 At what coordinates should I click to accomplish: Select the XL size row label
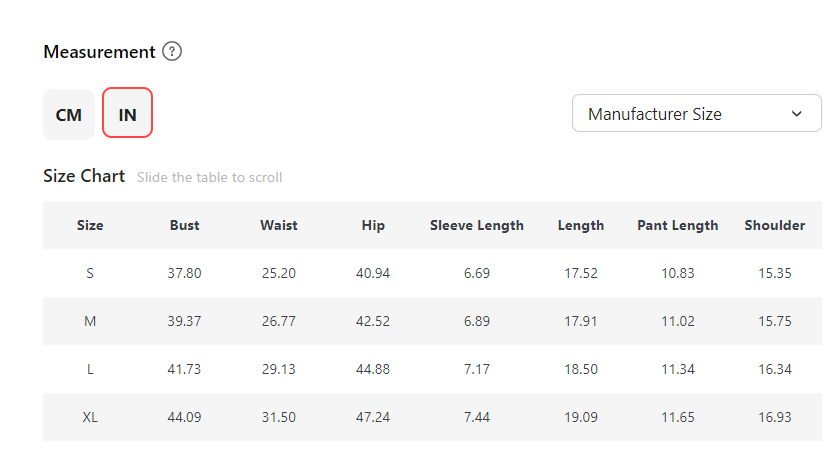[90, 417]
